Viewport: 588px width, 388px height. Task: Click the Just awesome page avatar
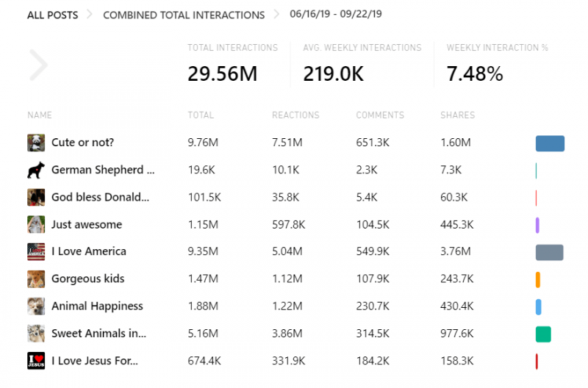[x=36, y=224]
